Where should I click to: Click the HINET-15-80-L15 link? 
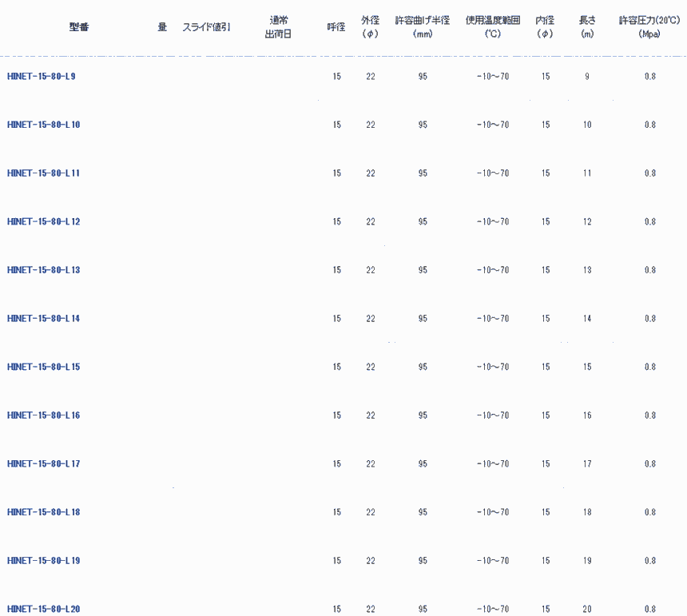pos(44,367)
